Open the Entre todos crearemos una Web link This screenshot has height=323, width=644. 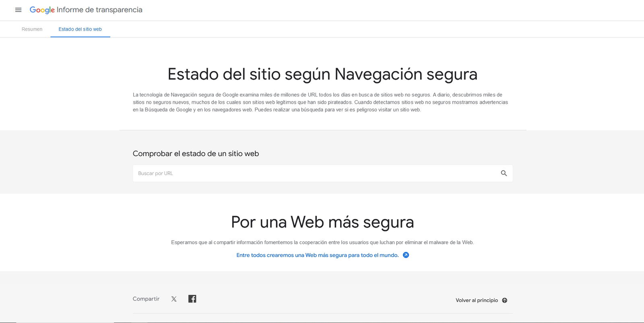pos(318,255)
